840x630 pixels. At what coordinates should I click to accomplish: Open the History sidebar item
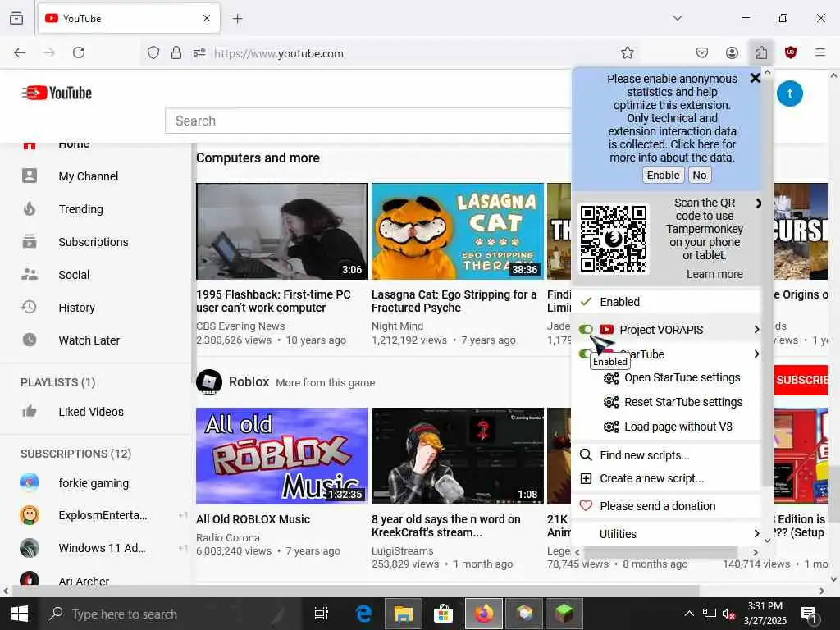[76, 308]
